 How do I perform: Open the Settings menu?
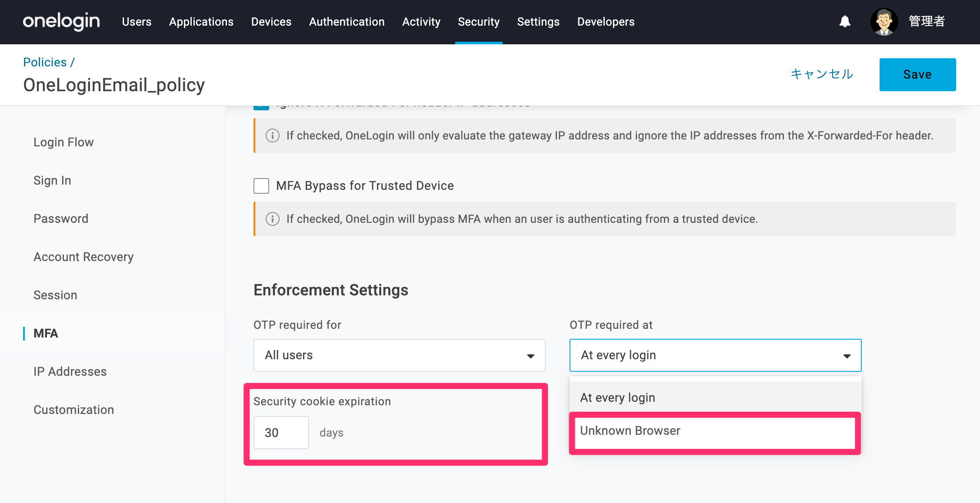pos(538,22)
